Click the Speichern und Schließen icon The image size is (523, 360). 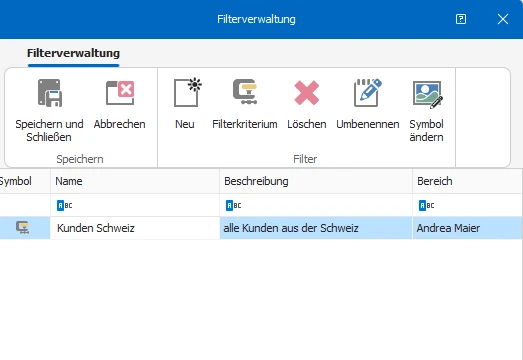coord(49,93)
